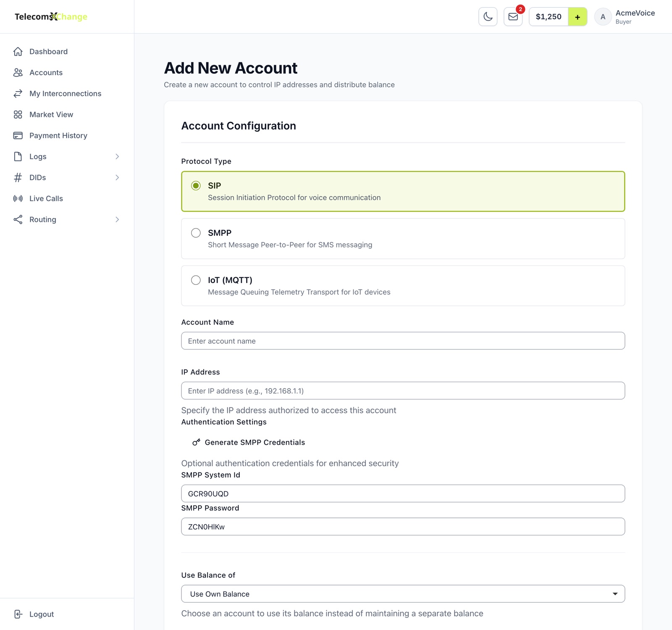Add funds with the plus button
Viewport: 672px width, 630px height.
tap(577, 17)
